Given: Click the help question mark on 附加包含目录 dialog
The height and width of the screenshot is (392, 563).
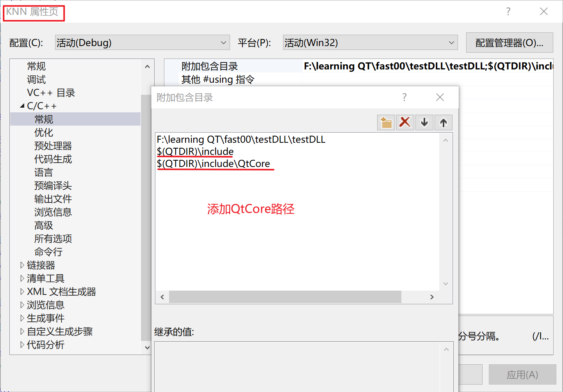Looking at the screenshot, I should 404,97.
